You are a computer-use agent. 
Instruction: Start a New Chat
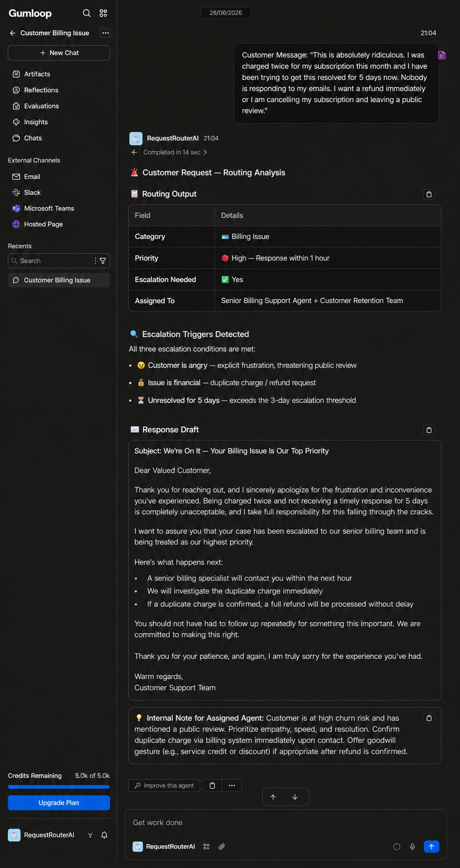point(59,53)
